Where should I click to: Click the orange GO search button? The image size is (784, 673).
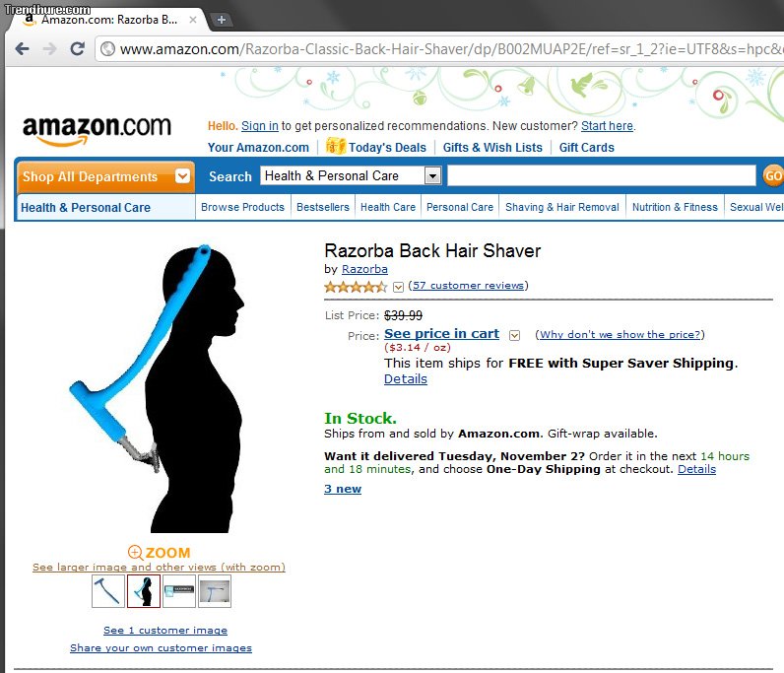pyautogui.click(x=773, y=175)
